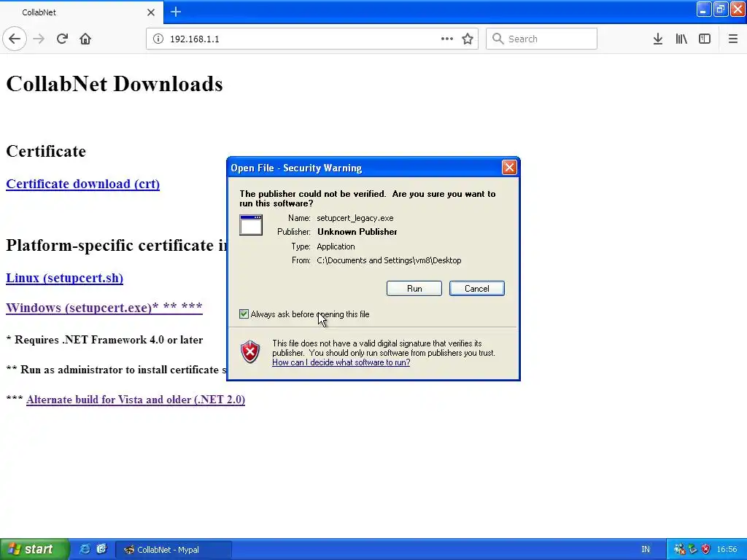
Task: Click the red shield warning icon
Action: coord(250,352)
